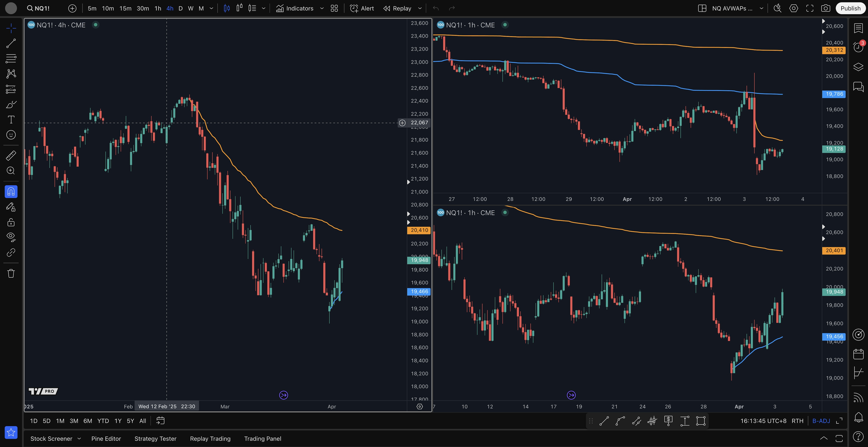Screen dimensions: 868x447
Task: Toggle the magnet mode on drawings
Action: pos(11,192)
